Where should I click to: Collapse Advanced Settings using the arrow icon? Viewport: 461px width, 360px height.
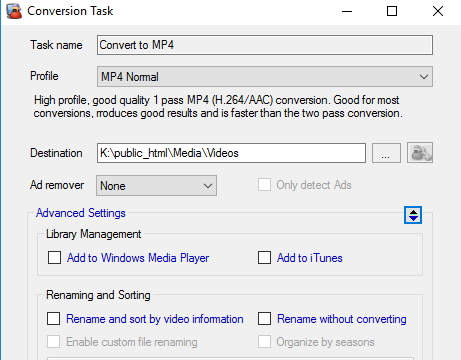coord(413,215)
